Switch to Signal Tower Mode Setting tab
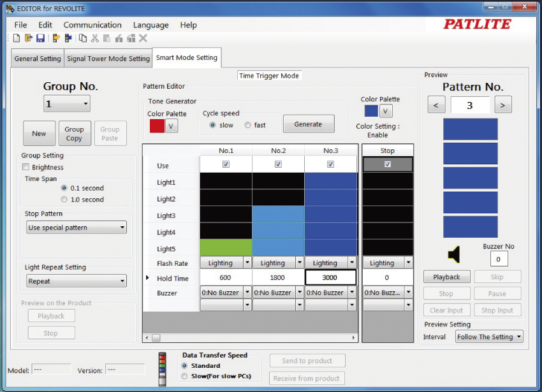This screenshot has height=392, width=542. pos(108,59)
